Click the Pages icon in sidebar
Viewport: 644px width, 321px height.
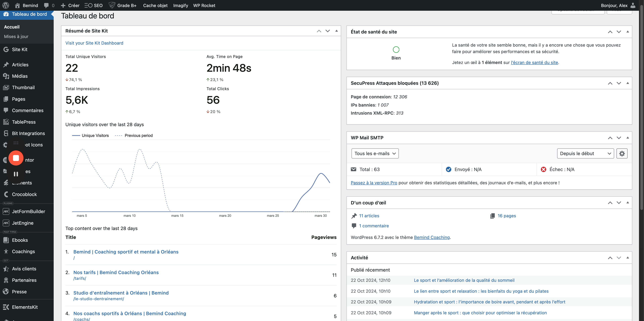click(6, 99)
